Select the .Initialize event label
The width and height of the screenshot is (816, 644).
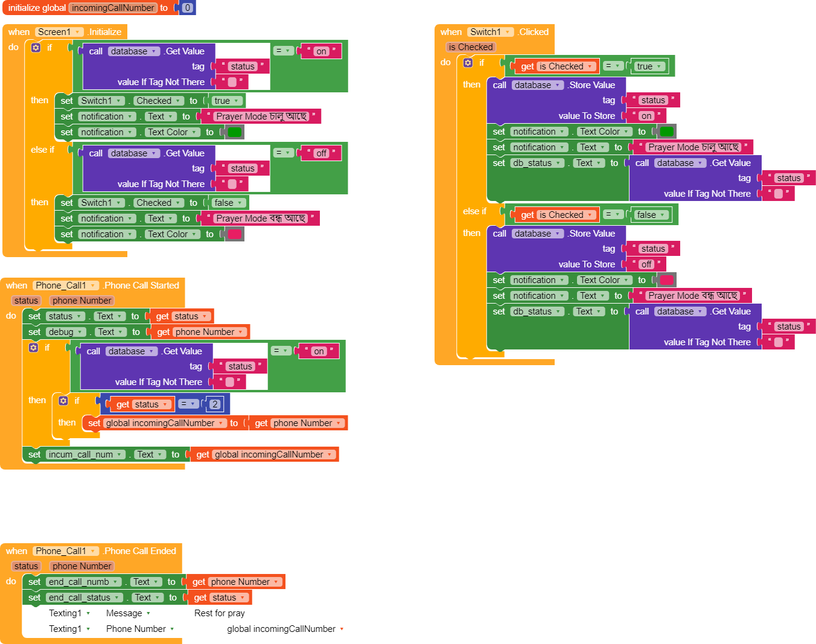pos(104,32)
